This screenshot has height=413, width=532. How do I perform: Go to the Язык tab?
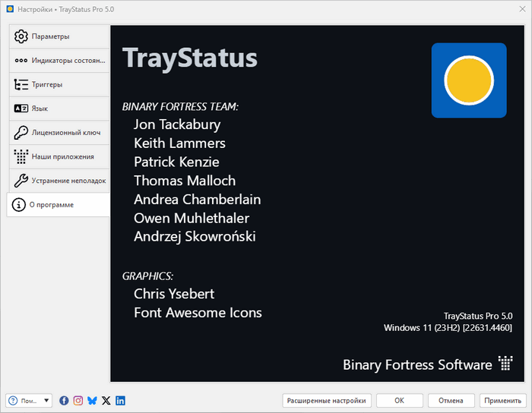[x=58, y=109]
